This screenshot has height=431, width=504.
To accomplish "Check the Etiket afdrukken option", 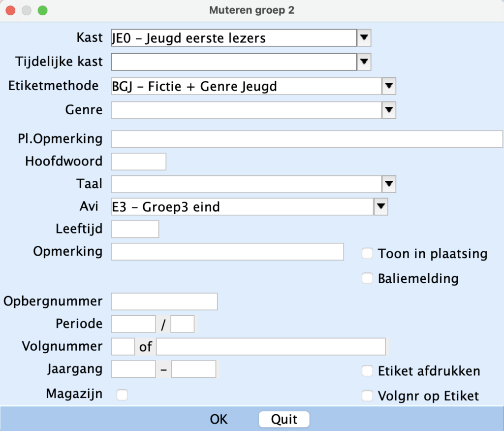I will [x=367, y=371].
